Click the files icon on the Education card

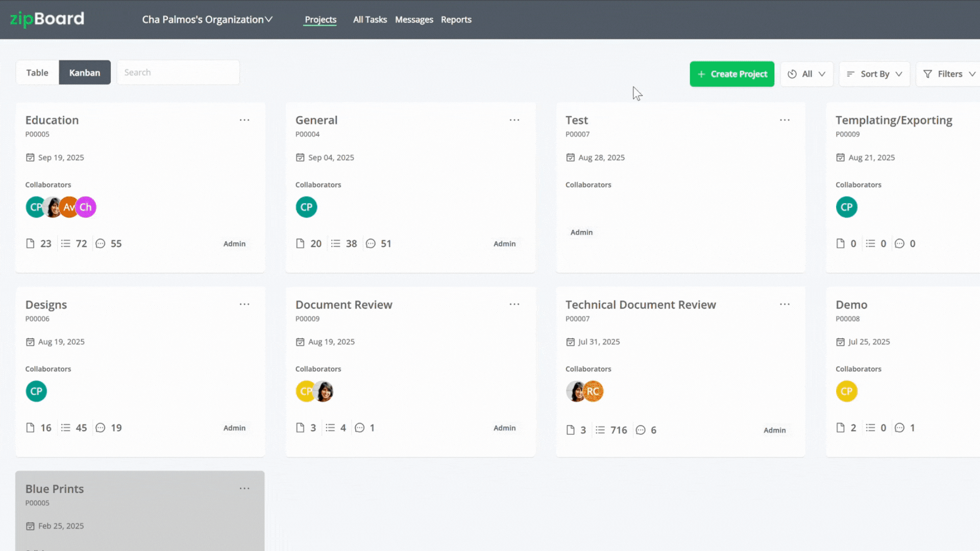point(30,243)
